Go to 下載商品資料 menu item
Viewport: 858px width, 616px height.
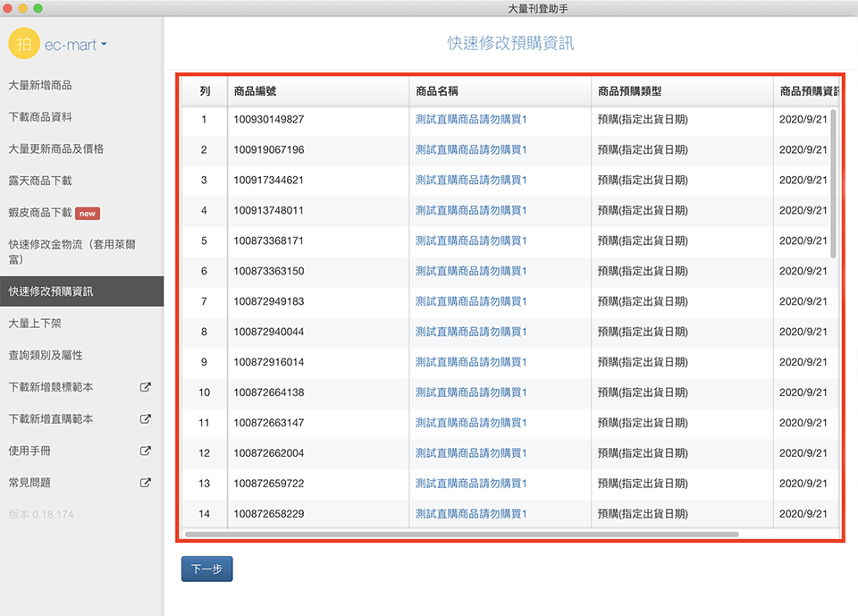tap(40, 117)
